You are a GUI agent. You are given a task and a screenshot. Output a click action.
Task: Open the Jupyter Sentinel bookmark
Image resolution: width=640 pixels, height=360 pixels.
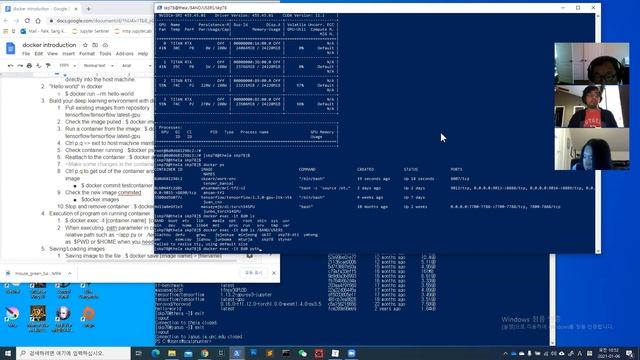tap(90, 31)
